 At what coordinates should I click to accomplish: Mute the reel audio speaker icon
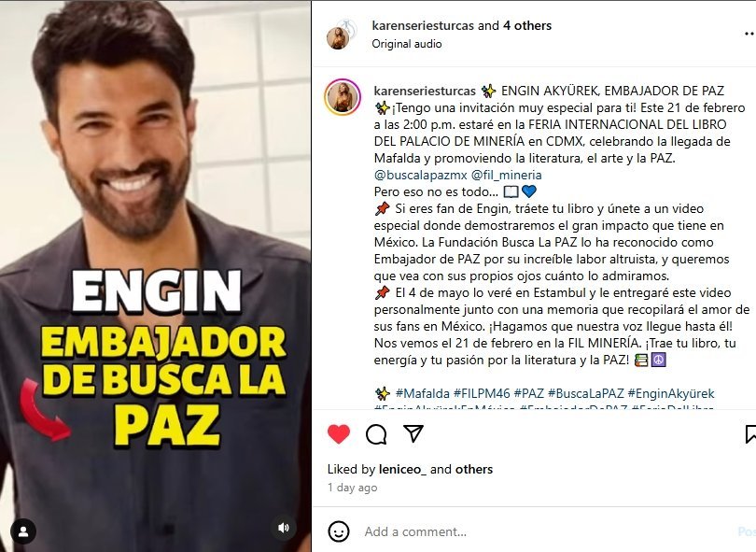coord(284,528)
